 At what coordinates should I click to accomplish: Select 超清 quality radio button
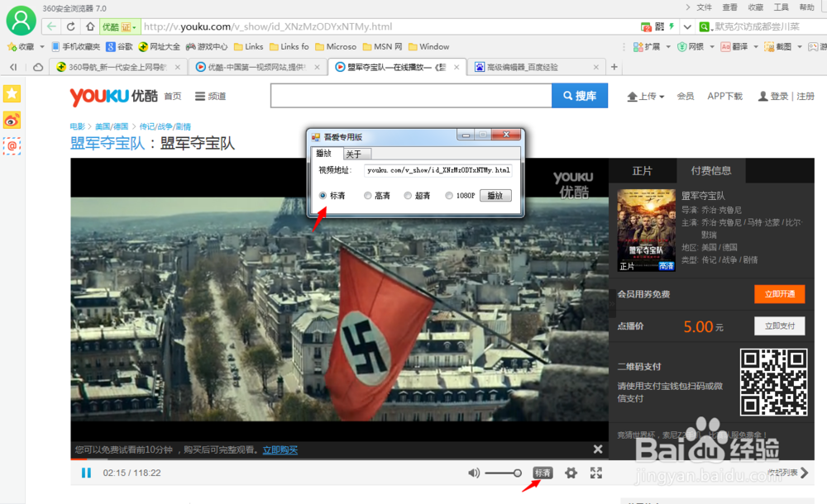click(408, 196)
